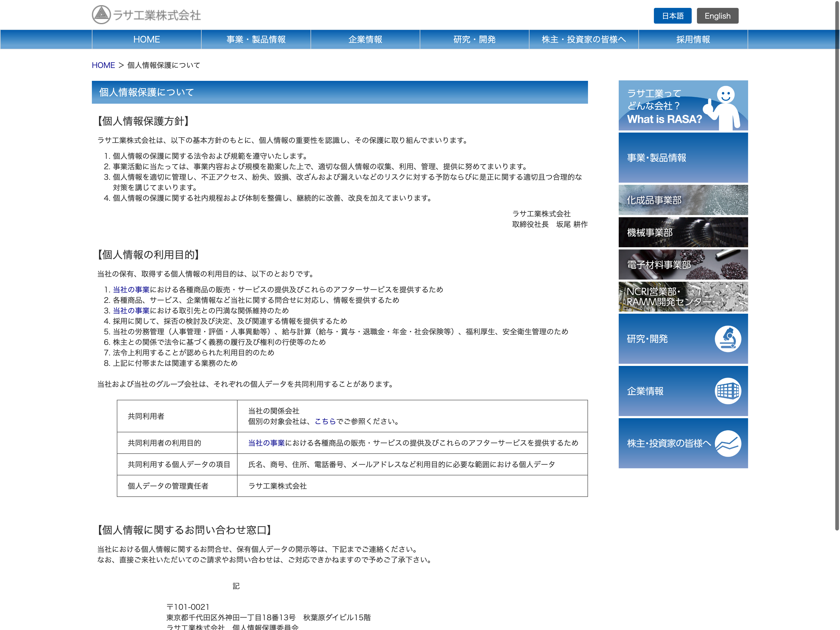This screenshot has width=840, height=630.
Task: Open 研究・開発 in the top navigation bar
Action: pos(474,39)
